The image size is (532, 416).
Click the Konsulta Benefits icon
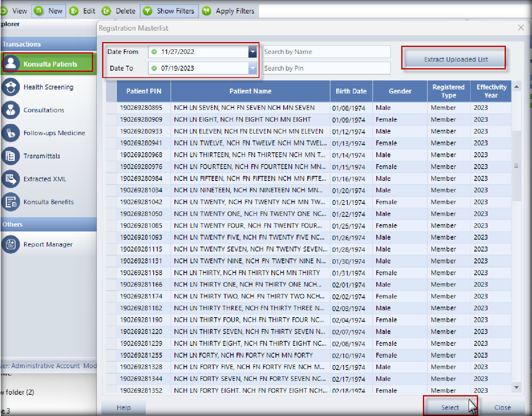click(x=11, y=202)
